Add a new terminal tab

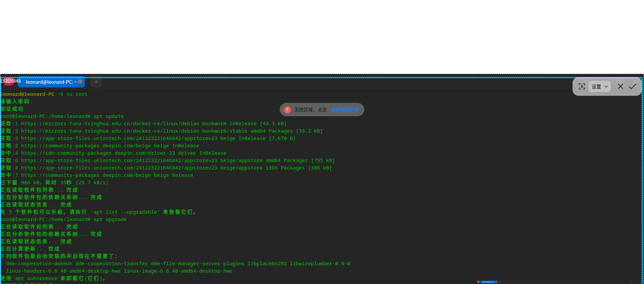96,82
